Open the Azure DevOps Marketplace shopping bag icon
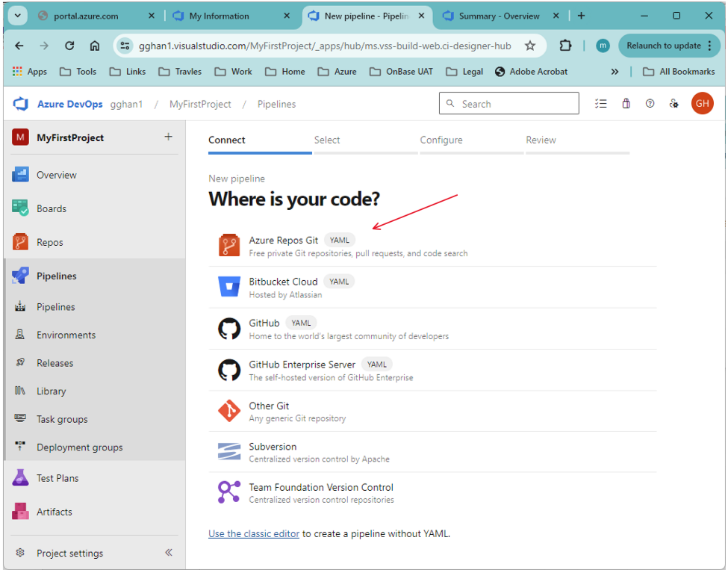Image resolution: width=728 pixels, height=570 pixels. click(626, 103)
